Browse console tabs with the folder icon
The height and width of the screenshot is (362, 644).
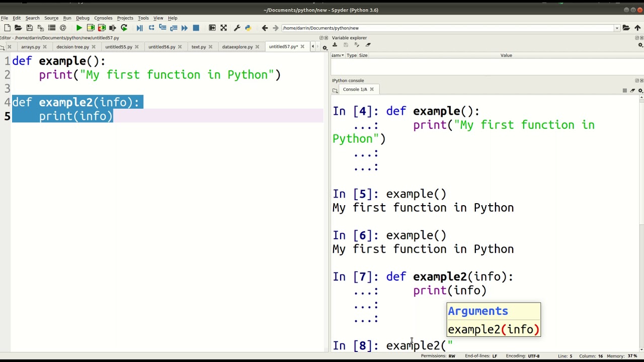pos(335,90)
